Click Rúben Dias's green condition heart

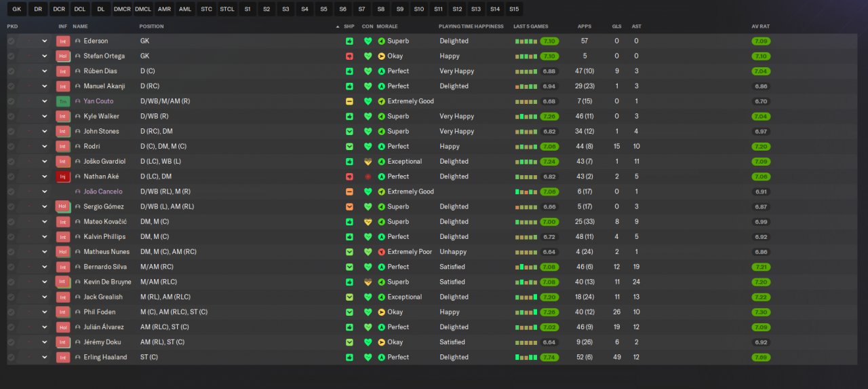click(368, 71)
